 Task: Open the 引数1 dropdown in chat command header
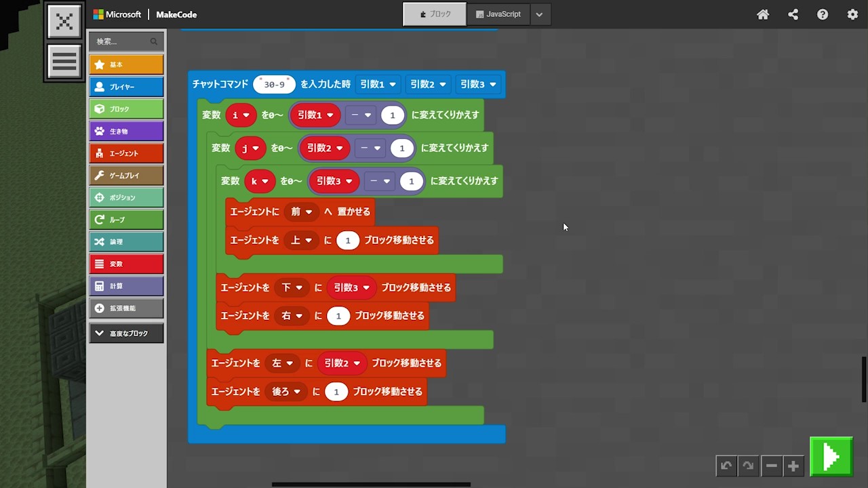click(x=378, y=84)
